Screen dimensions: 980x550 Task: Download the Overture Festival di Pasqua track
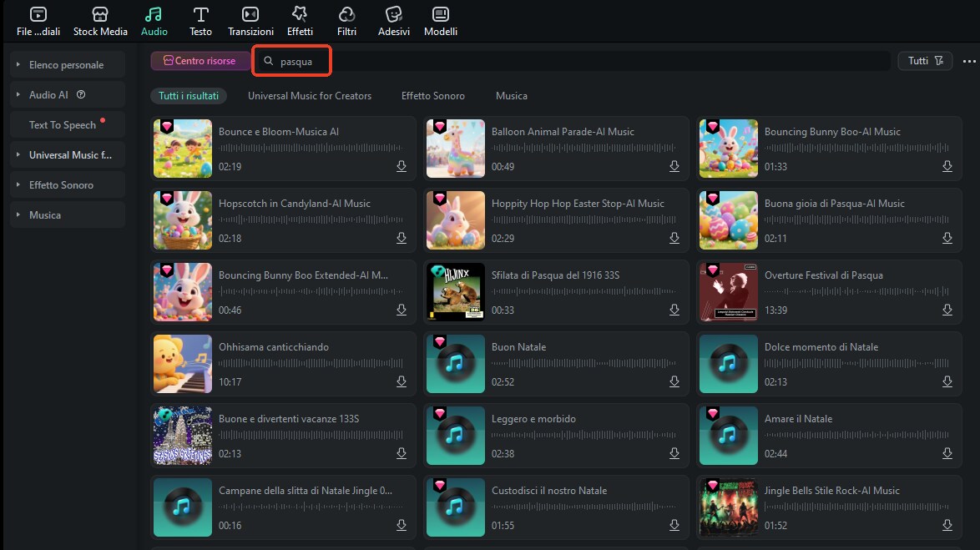pos(947,310)
